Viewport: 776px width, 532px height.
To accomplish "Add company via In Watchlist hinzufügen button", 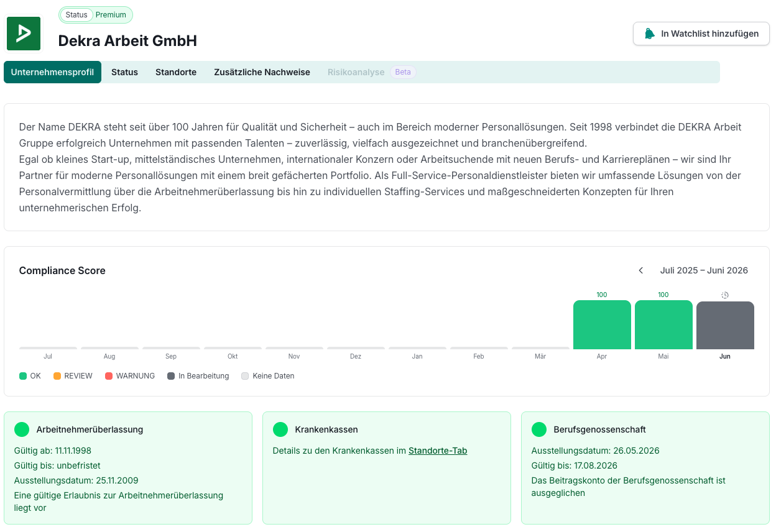I will coord(701,34).
